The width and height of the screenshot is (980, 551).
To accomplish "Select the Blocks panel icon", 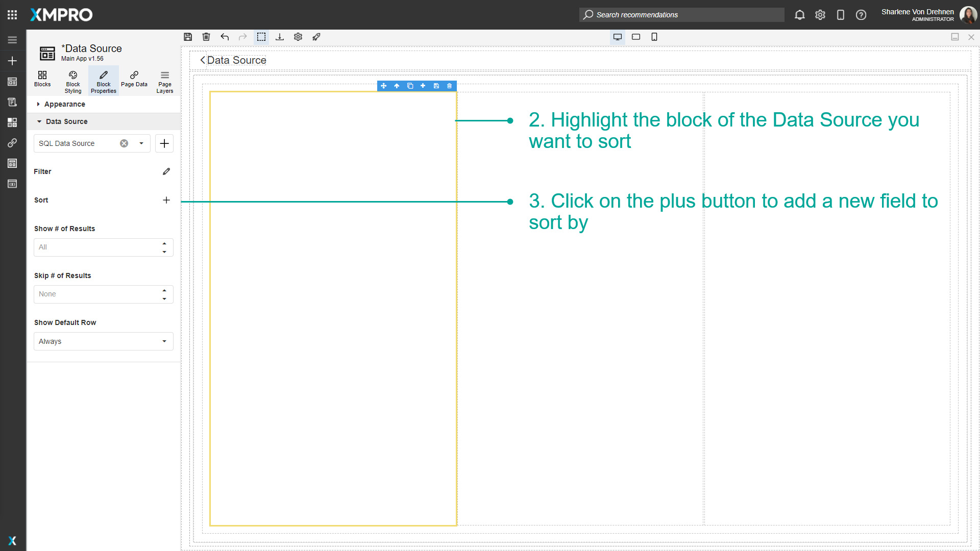I will tap(42, 81).
